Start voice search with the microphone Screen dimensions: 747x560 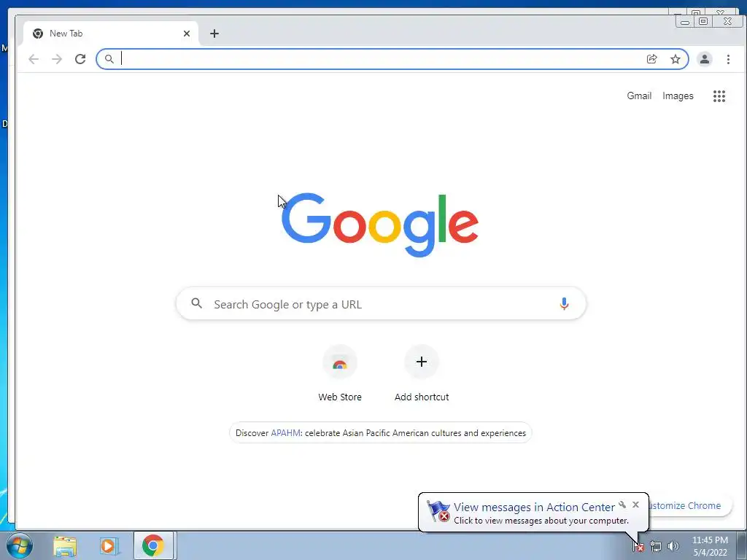(x=564, y=304)
